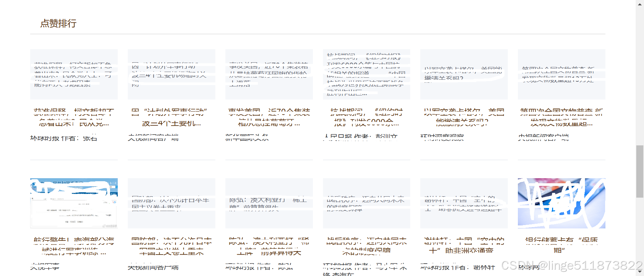Open thumbnail of the 近70个集装箱 article

[269, 74]
